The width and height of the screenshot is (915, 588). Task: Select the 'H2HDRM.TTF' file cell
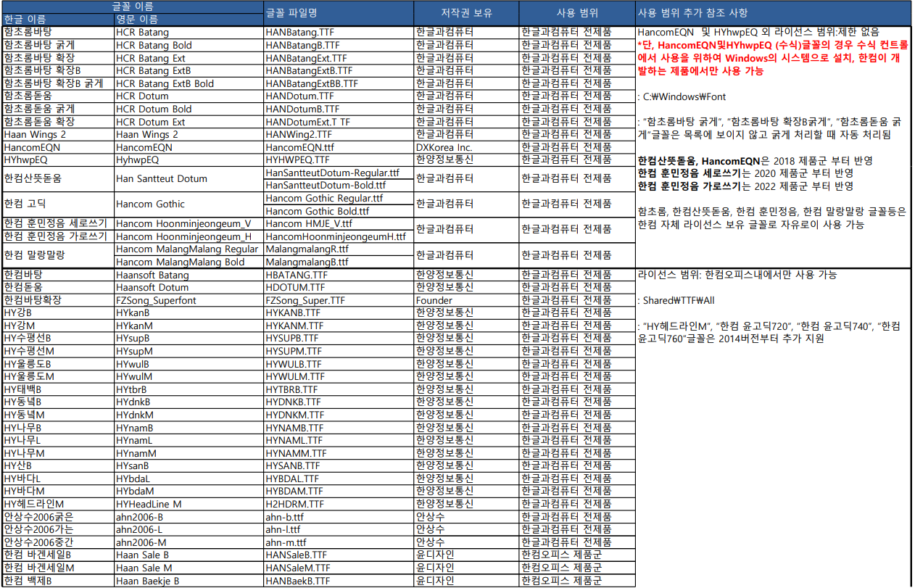tap(339, 504)
